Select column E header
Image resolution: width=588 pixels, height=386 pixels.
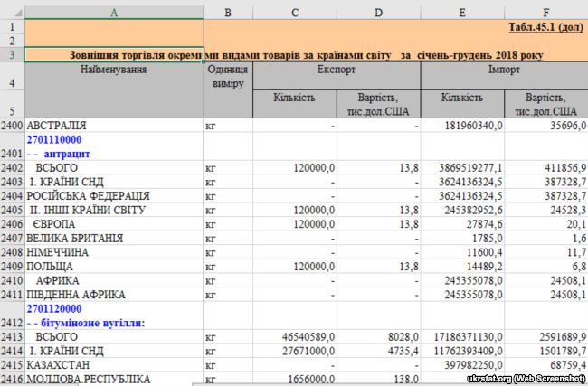(462, 13)
